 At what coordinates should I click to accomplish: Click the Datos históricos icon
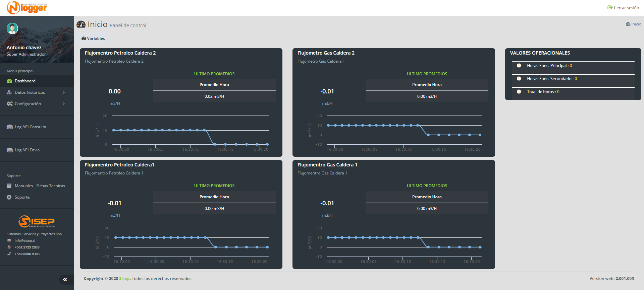(9, 92)
